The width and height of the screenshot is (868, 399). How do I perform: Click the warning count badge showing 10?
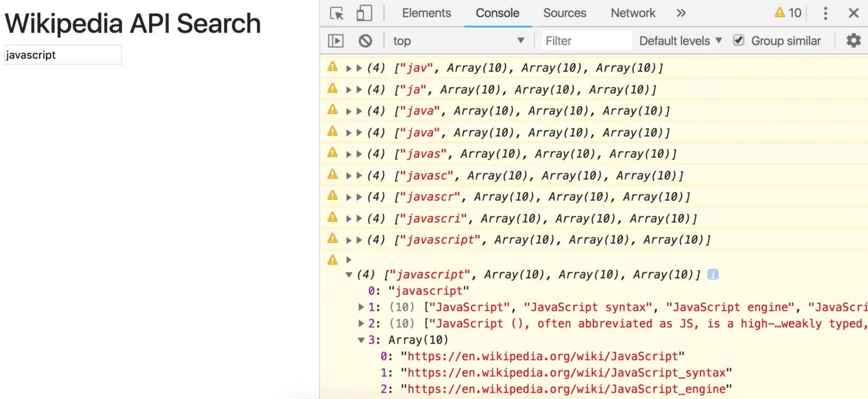click(788, 13)
